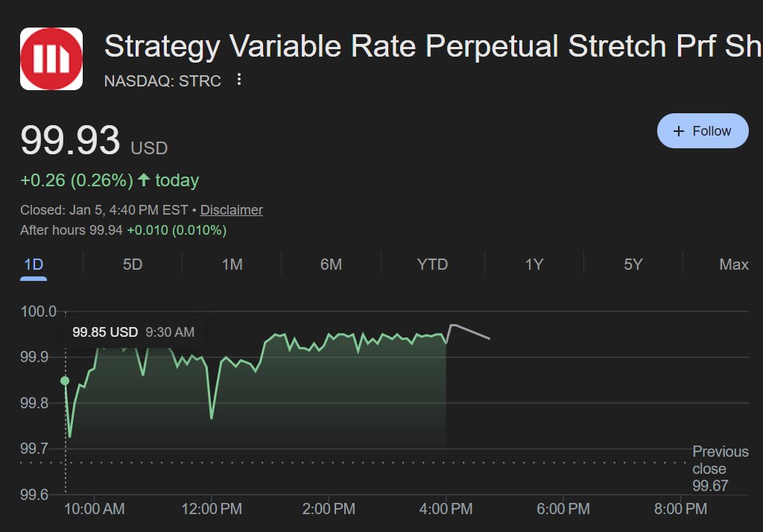Click the green up arrow beside today
The image size is (763, 532).
point(144,180)
